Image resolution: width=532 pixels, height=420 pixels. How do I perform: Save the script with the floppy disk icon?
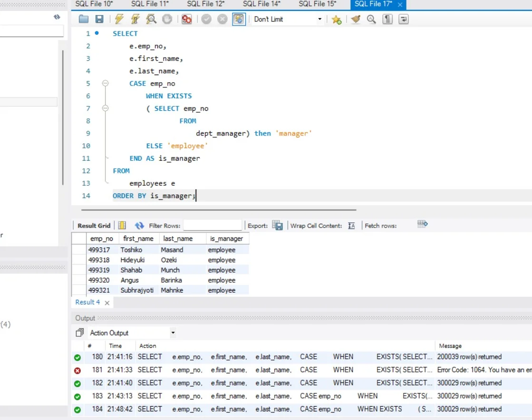pyautogui.click(x=99, y=19)
